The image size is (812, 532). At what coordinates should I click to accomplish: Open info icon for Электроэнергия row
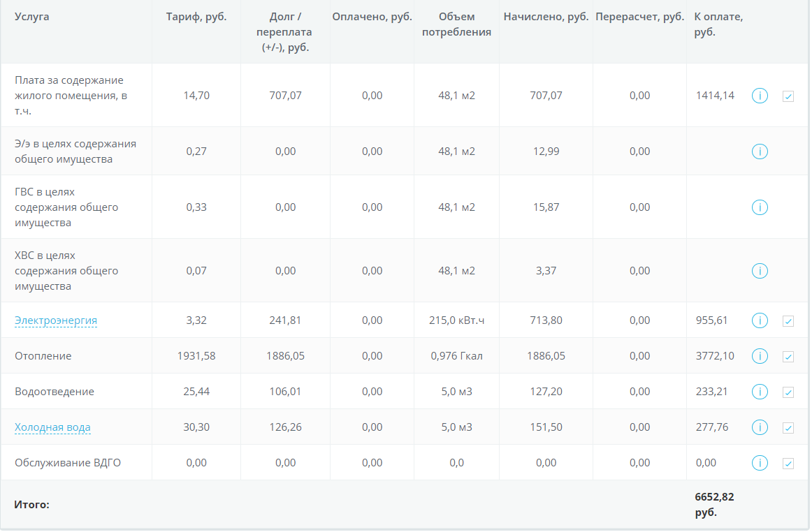click(760, 320)
